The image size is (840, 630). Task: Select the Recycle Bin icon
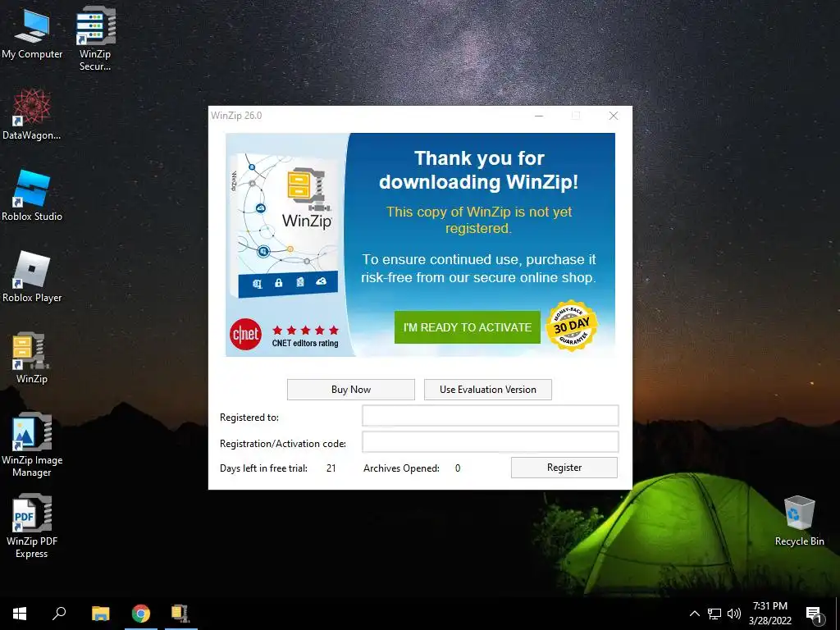point(799,521)
